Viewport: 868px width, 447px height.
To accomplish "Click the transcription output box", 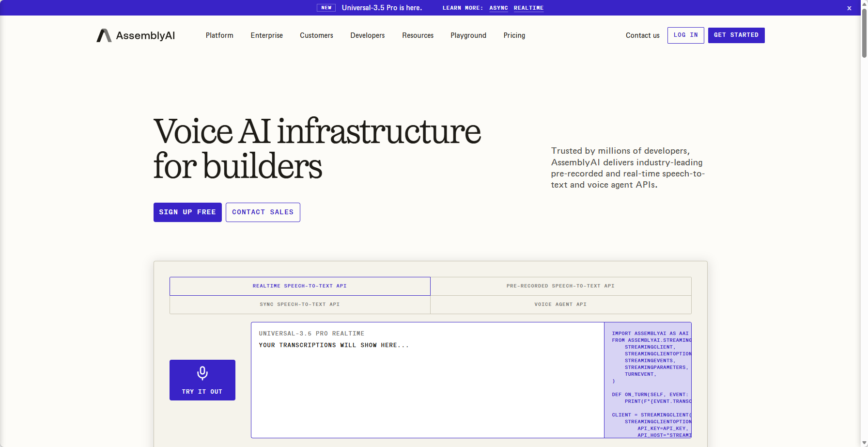I will pyautogui.click(x=428, y=380).
